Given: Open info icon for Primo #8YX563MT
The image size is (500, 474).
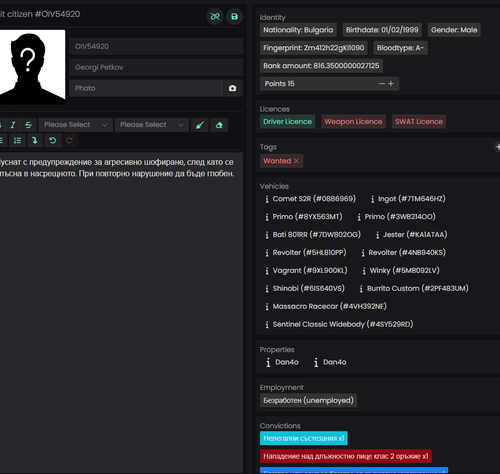Looking at the screenshot, I should click(x=267, y=217).
